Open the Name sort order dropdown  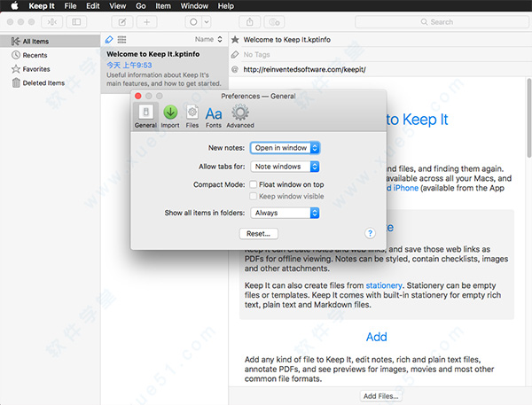tap(208, 39)
